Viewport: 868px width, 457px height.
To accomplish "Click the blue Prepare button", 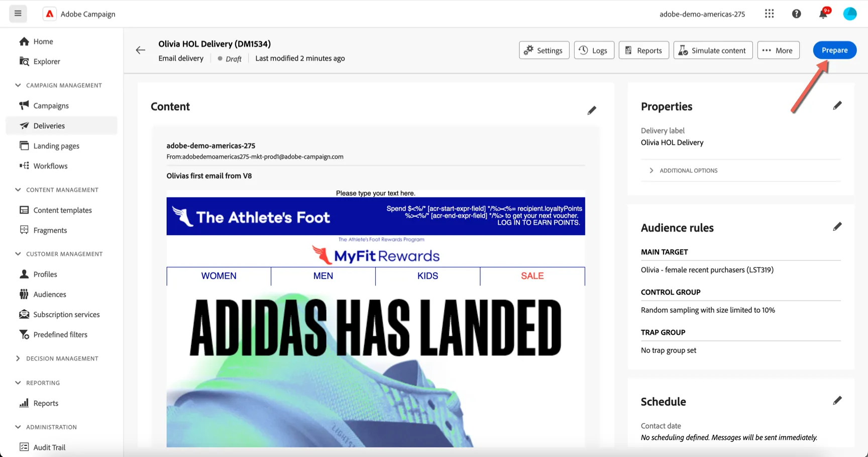I will 834,50.
